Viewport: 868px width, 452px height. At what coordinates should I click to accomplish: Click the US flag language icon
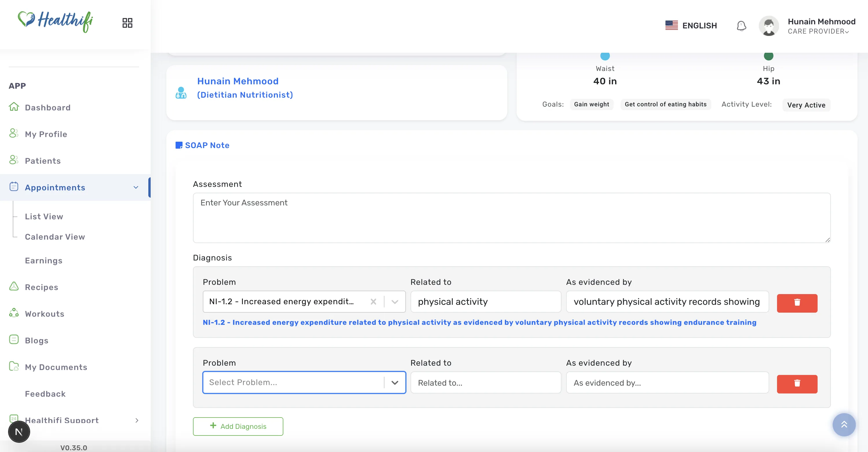tap(672, 25)
